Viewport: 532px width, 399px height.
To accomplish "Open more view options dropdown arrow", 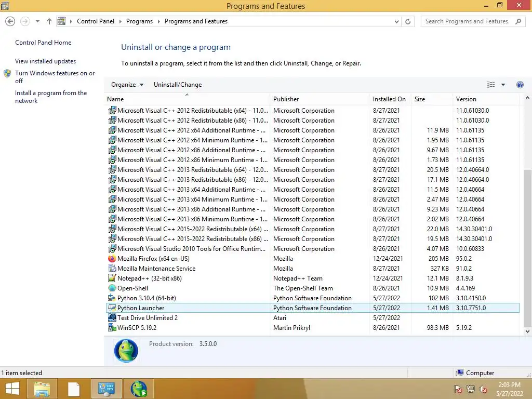I will coord(503,85).
